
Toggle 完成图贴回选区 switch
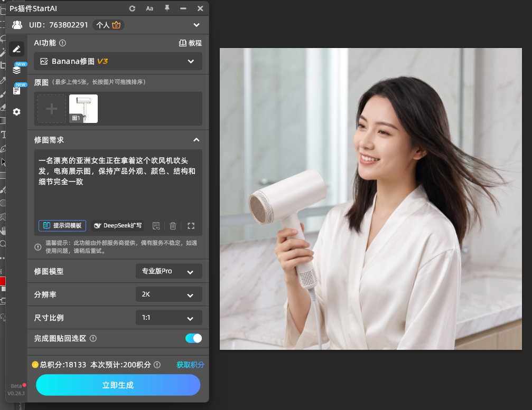pos(194,338)
